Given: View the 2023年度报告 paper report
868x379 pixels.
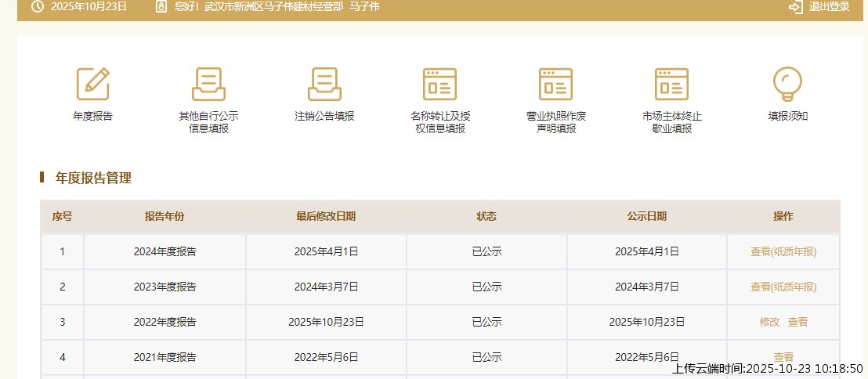Looking at the screenshot, I should tap(783, 287).
